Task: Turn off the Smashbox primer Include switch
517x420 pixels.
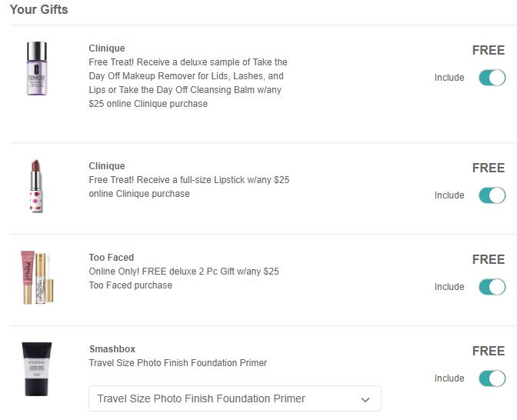Action: coord(492,378)
